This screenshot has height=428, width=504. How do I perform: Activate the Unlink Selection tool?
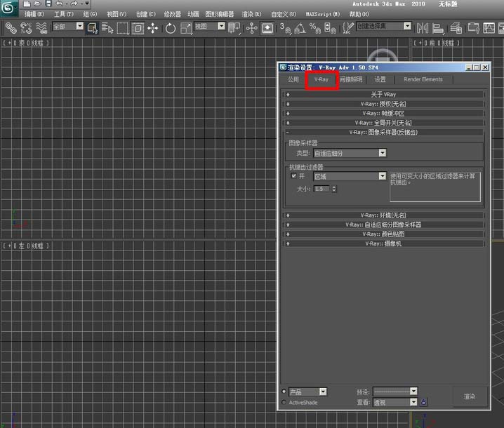click(26, 28)
